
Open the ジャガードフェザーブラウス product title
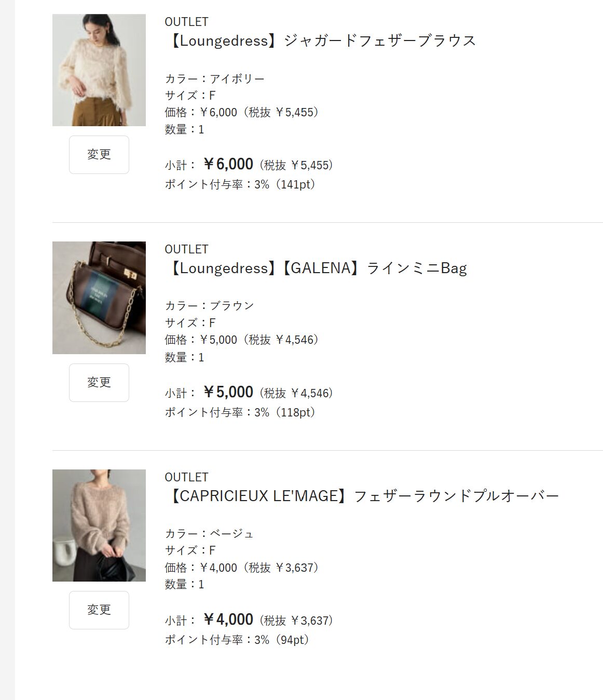(x=320, y=41)
